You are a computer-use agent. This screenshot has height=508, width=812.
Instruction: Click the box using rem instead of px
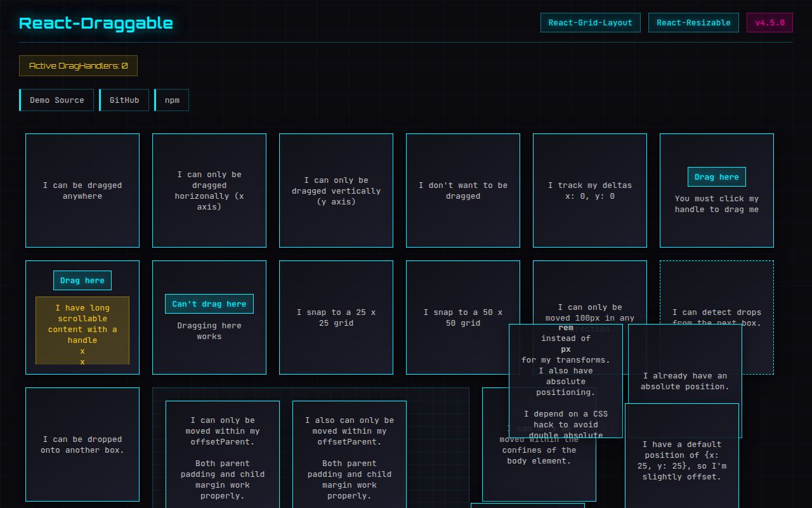pyautogui.click(x=566, y=381)
